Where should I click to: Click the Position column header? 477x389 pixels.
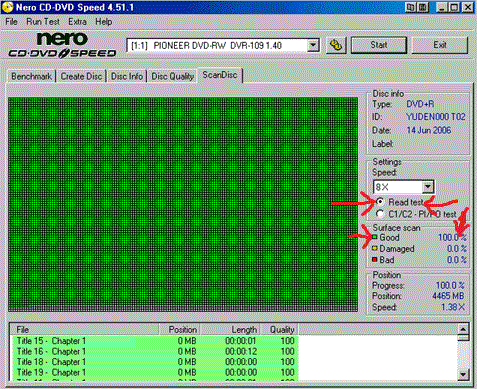tap(180, 329)
